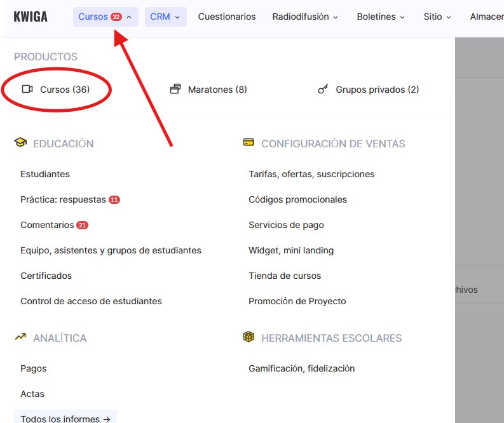Select Estudiantes from the Educación section

[45, 174]
